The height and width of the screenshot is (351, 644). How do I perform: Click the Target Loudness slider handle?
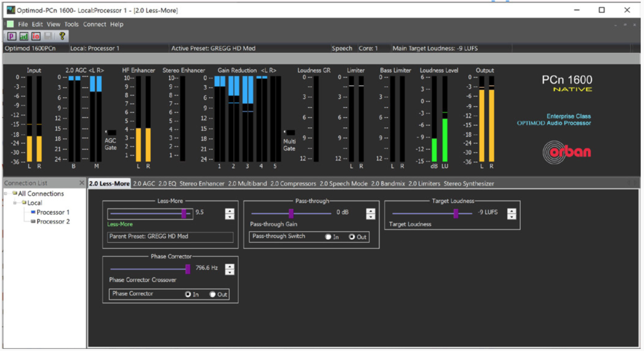(456, 214)
